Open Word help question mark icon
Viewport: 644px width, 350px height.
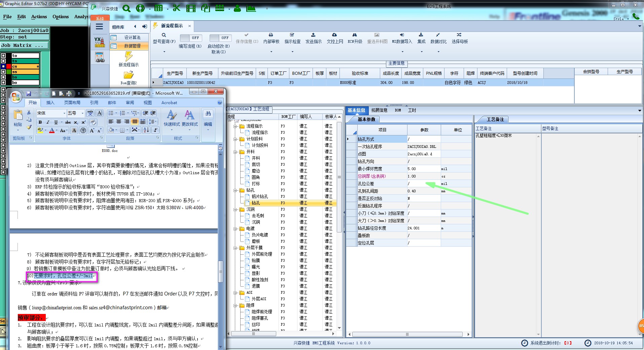220,102
